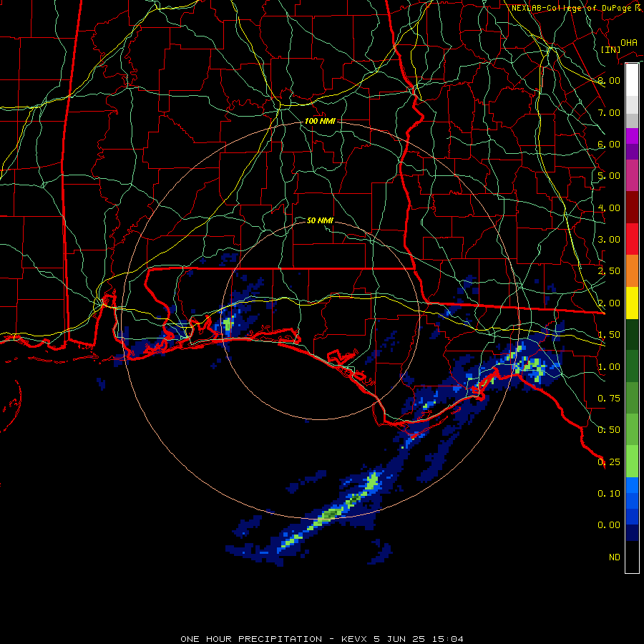Click the KEVX radar site identifier
The image size is (644, 644).
(x=353, y=639)
